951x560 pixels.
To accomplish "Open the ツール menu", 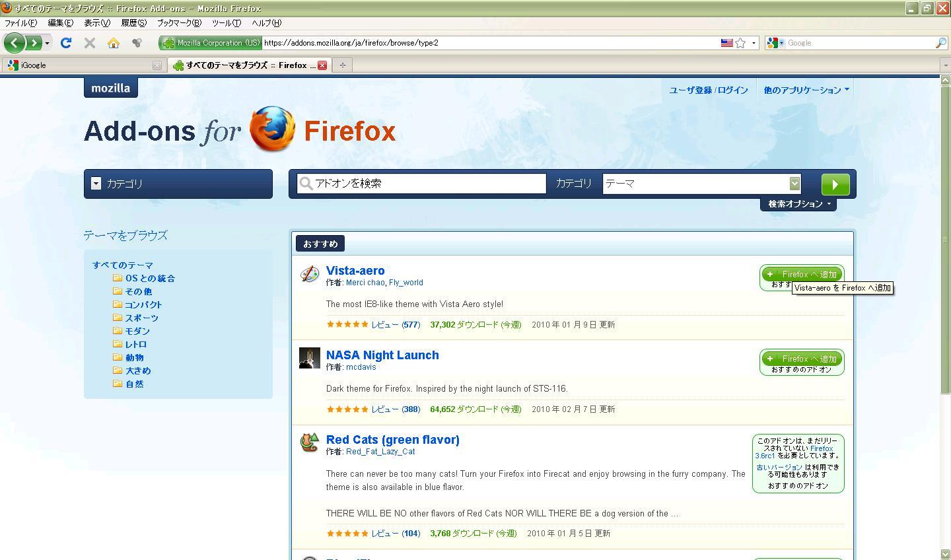I will [227, 23].
